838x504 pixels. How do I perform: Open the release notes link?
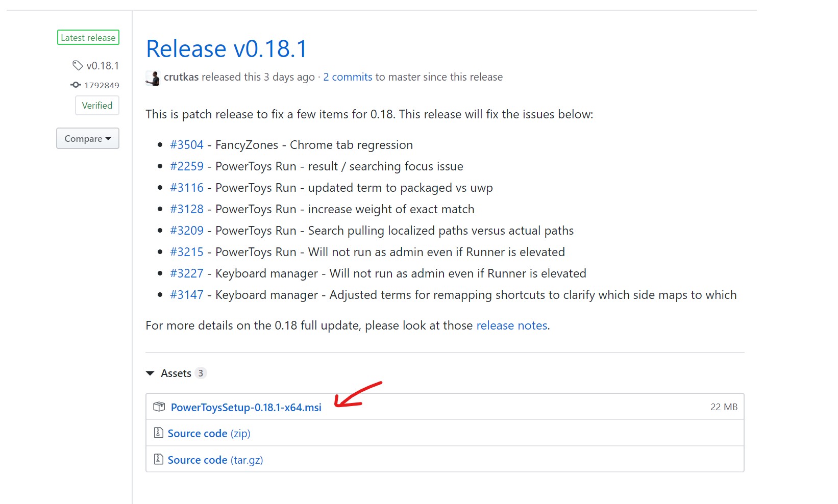tap(511, 325)
